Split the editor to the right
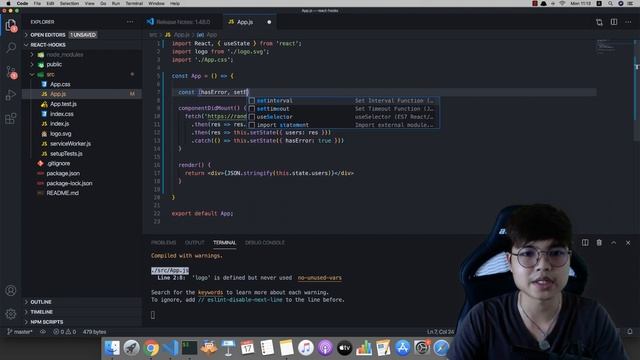 tap(614, 22)
